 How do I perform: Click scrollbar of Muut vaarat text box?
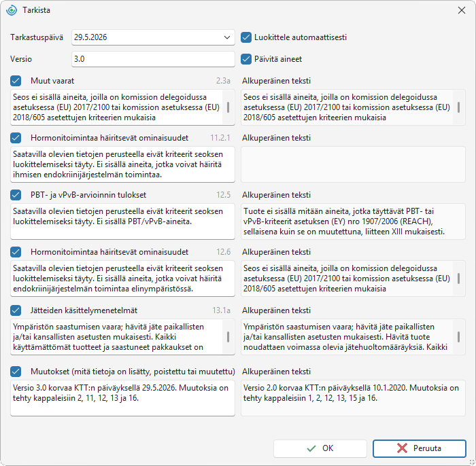coord(228,107)
